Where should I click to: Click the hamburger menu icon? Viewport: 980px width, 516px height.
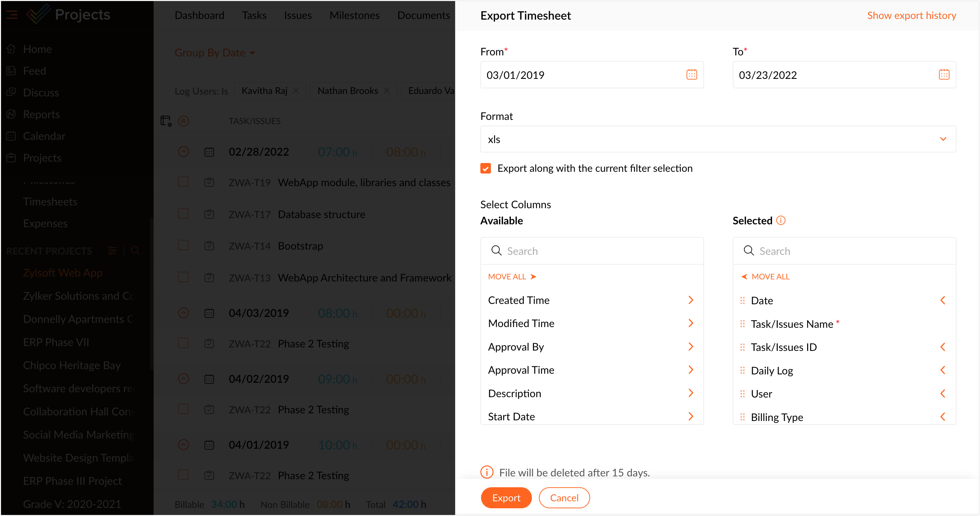pos(12,15)
